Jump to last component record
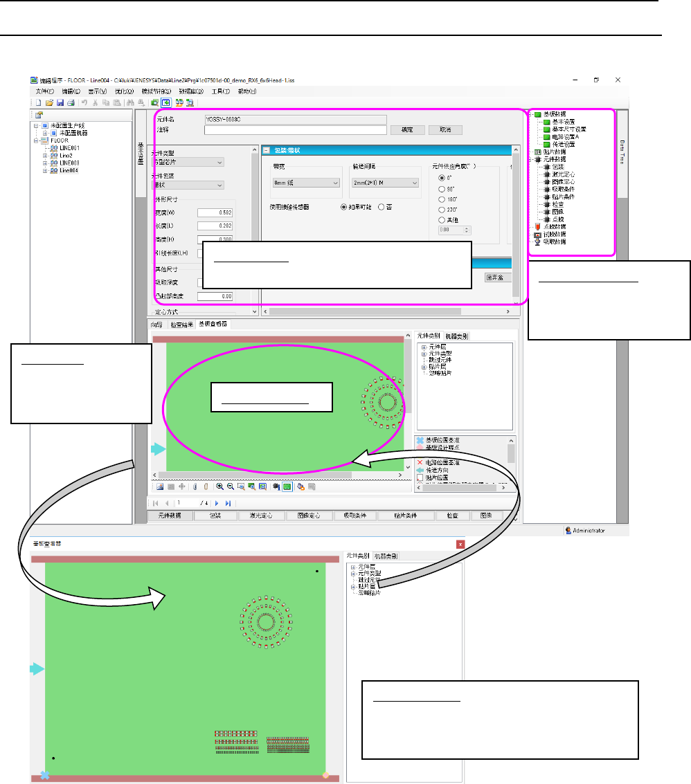This screenshot has width=691, height=784. coord(228,504)
